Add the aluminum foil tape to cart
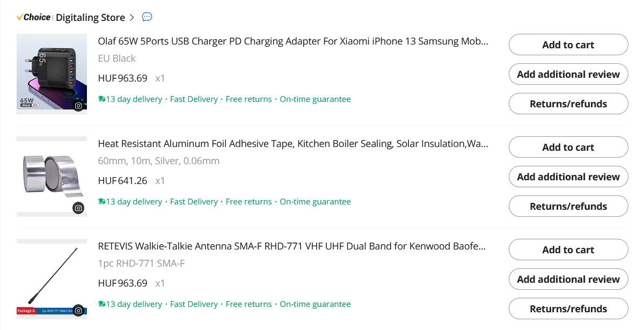This screenshot has height=330, width=644. pyautogui.click(x=568, y=148)
